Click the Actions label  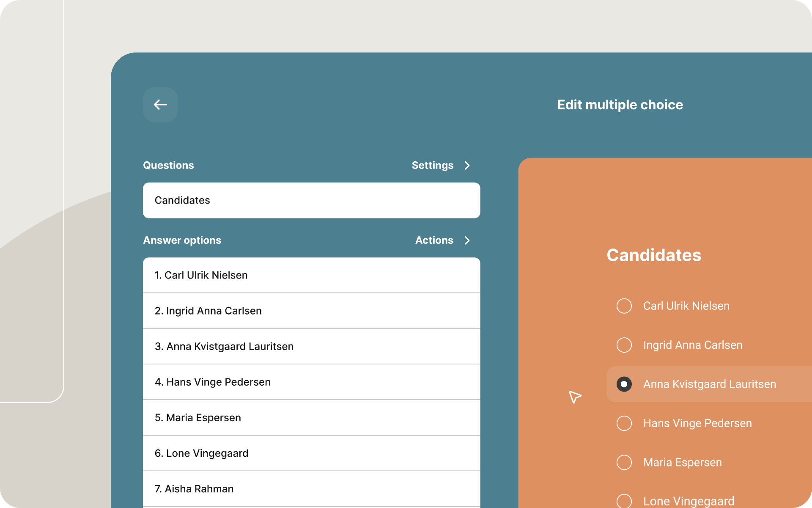(434, 240)
